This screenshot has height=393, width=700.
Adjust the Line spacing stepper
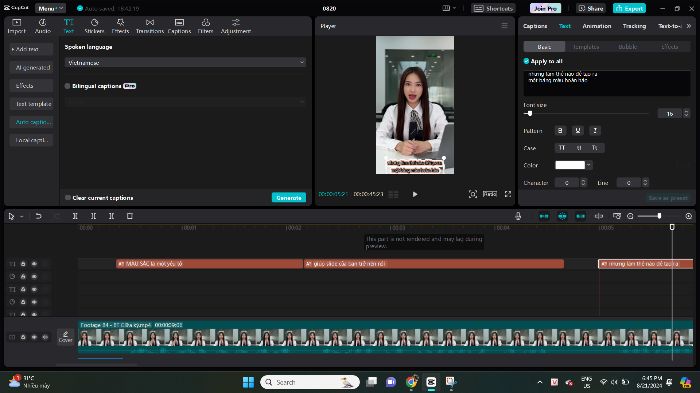pos(645,183)
